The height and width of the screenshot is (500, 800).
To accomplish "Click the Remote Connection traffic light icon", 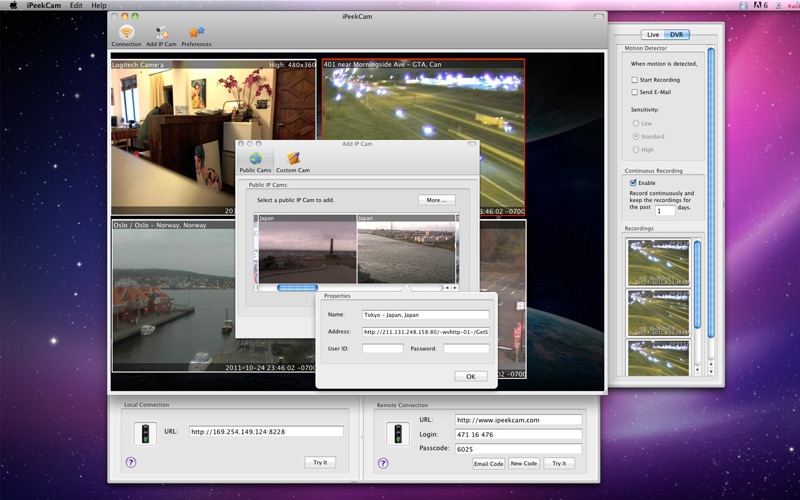I will click(x=398, y=434).
